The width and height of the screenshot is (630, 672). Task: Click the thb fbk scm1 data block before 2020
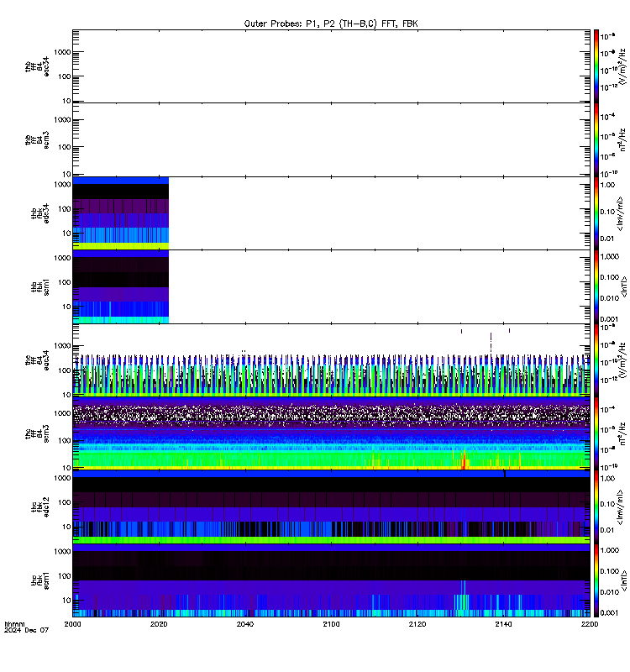point(121,286)
